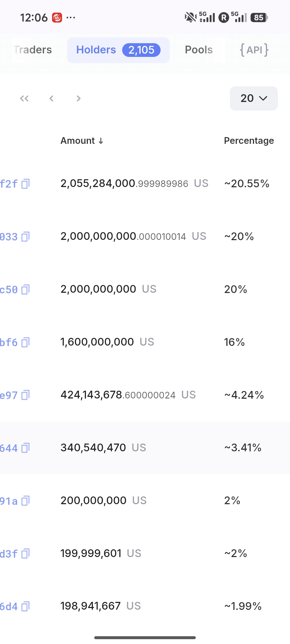Image resolution: width=290 pixels, height=644 pixels.
Task: Copy the address ending in 033
Action: coord(26,237)
